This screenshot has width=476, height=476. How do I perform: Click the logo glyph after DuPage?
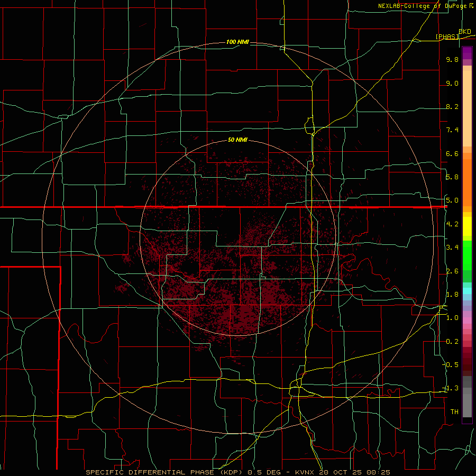[x=471, y=6]
